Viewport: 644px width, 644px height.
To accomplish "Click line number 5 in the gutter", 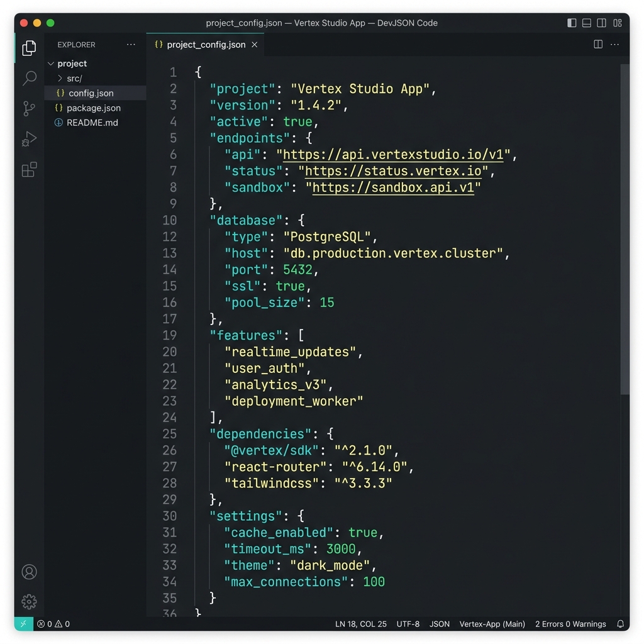I will pyautogui.click(x=173, y=138).
